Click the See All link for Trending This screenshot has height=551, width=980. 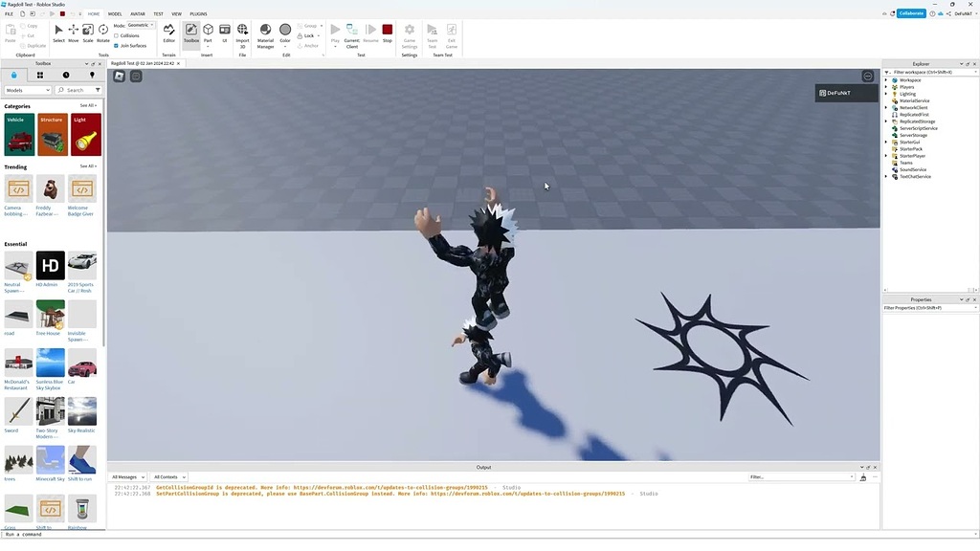point(87,166)
